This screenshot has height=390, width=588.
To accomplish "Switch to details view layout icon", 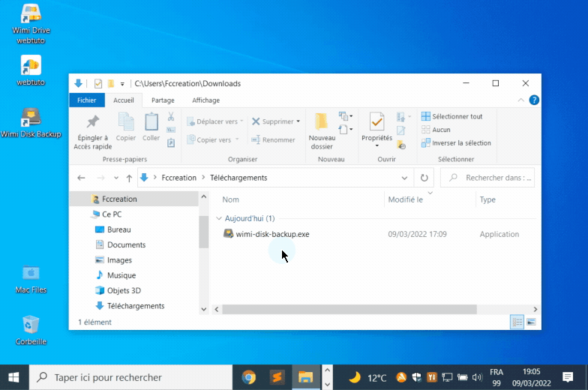I will coord(517,322).
